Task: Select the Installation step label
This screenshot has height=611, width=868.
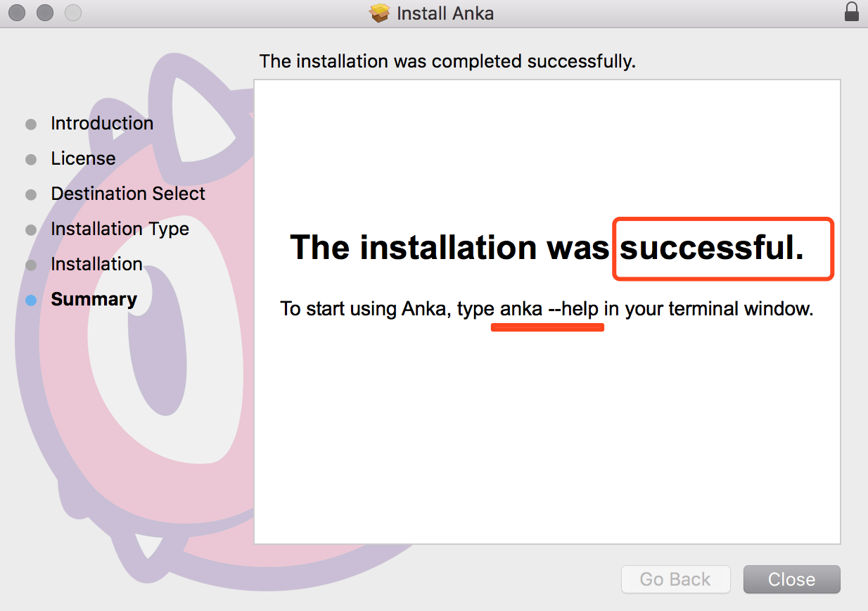Action: point(96,264)
